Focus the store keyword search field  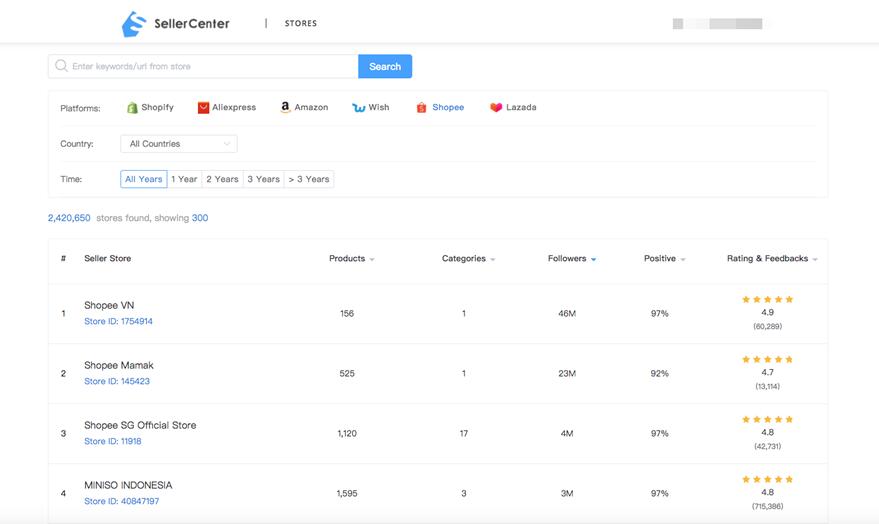(x=203, y=66)
